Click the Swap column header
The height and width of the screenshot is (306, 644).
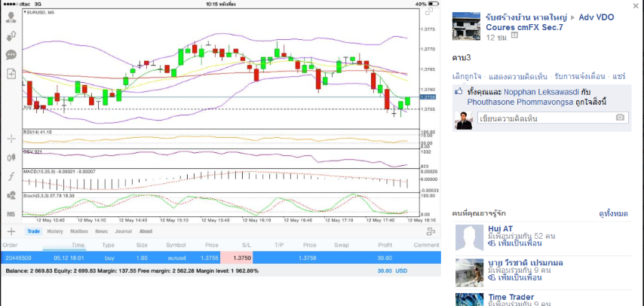[342, 245]
